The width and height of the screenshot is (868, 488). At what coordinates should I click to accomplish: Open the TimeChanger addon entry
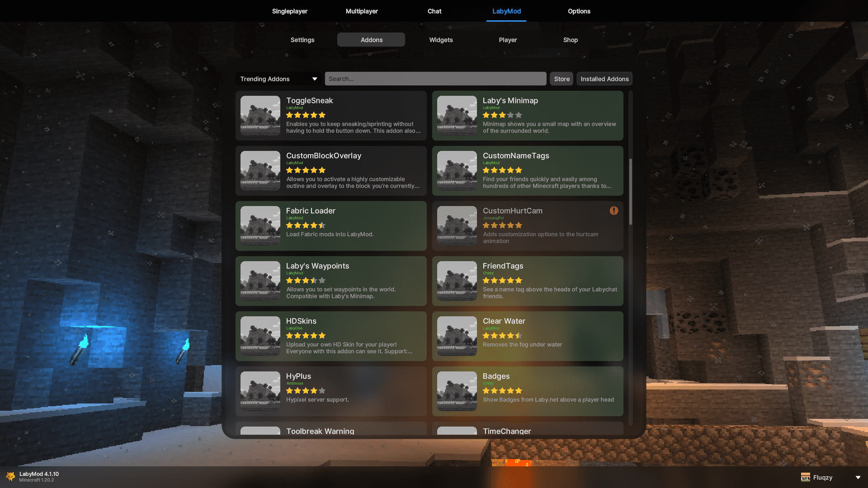click(528, 428)
